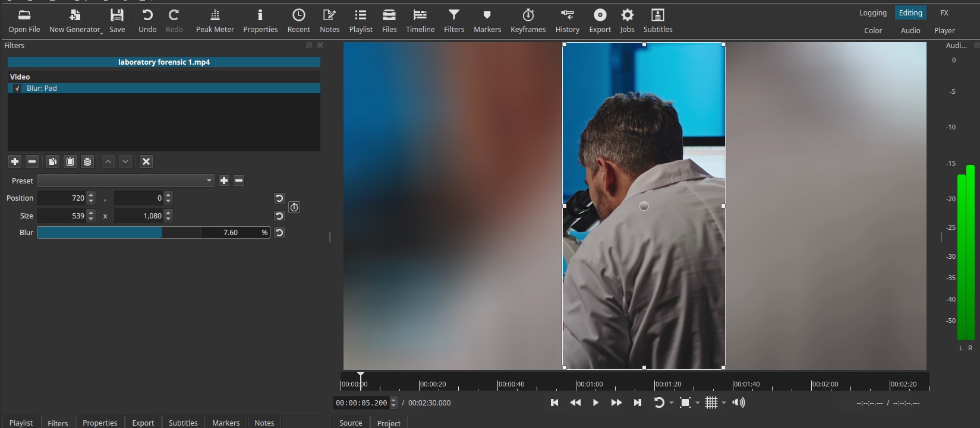Viewport: 980px width, 428px height.
Task: Save filter set icon
Action: [x=87, y=161]
